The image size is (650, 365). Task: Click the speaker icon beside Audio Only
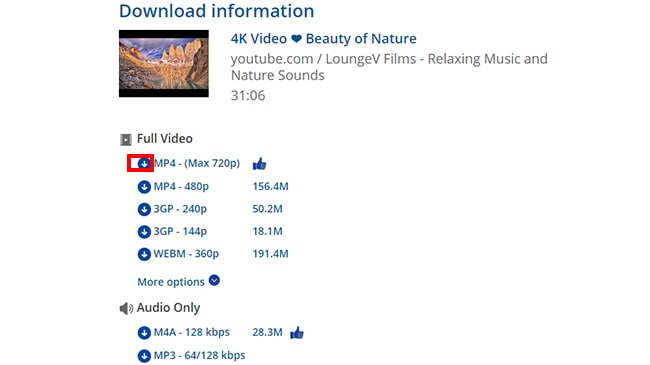126,309
